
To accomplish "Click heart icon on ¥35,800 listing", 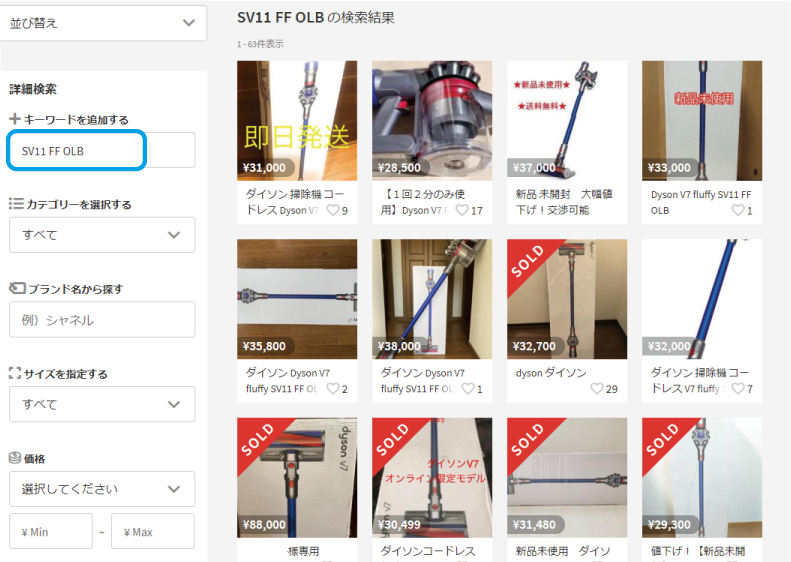I will point(333,388).
